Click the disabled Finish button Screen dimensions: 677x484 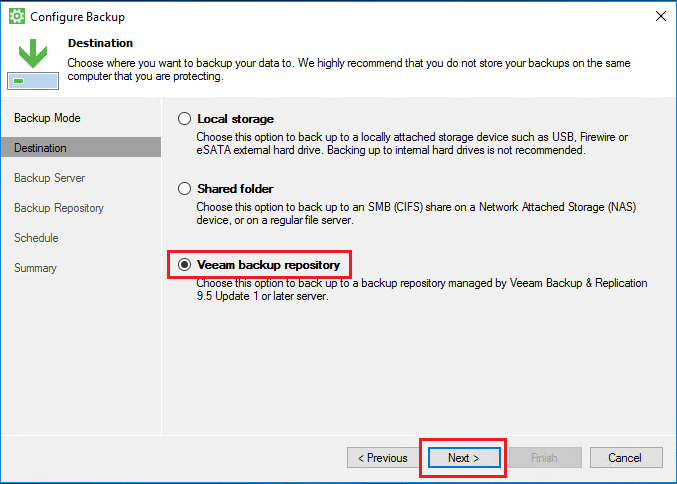point(544,458)
